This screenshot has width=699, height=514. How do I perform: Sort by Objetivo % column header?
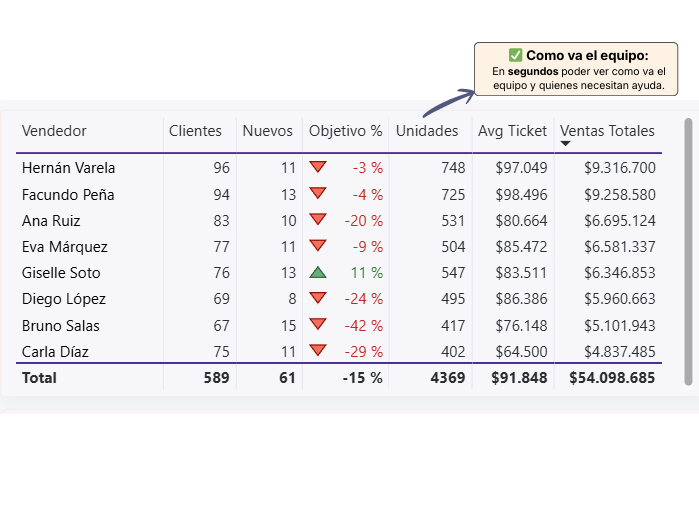point(345,131)
